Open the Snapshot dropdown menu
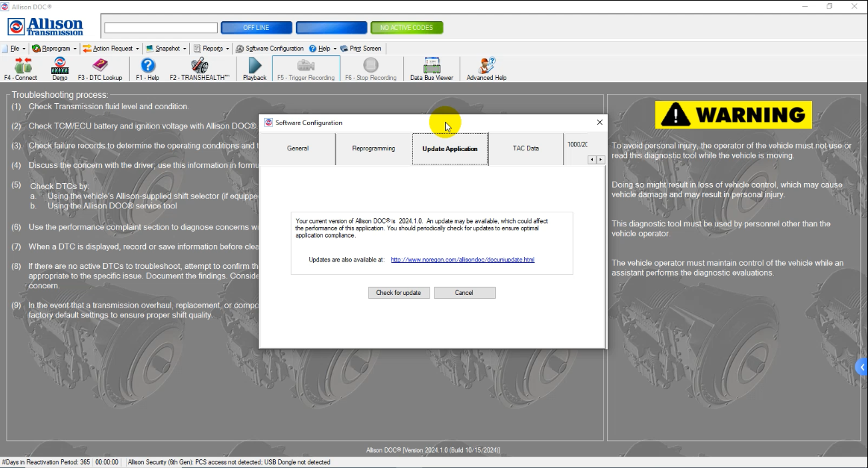868x468 pixels. [x=167, y=49]
